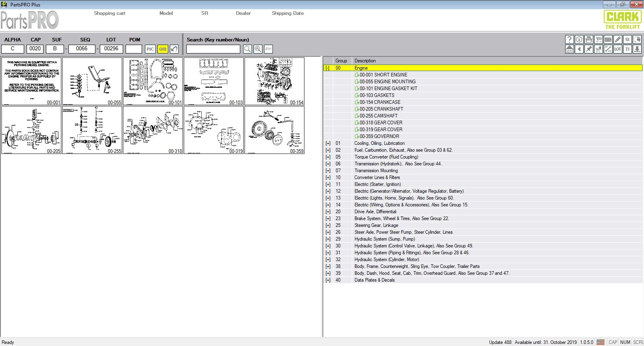This screenshot has height=346, width=644.
Task: Click the FF/FC wrench icon
Action: point(608,49)
